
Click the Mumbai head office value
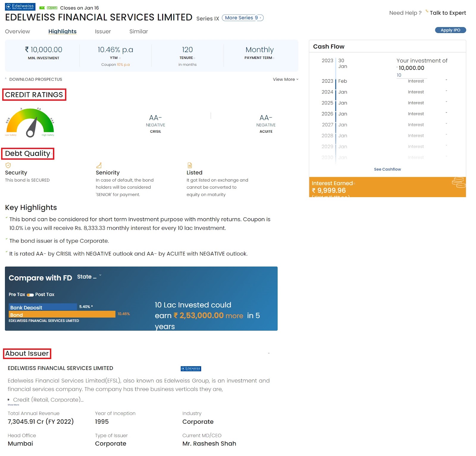pyautogui.click(x=20, y=443)
